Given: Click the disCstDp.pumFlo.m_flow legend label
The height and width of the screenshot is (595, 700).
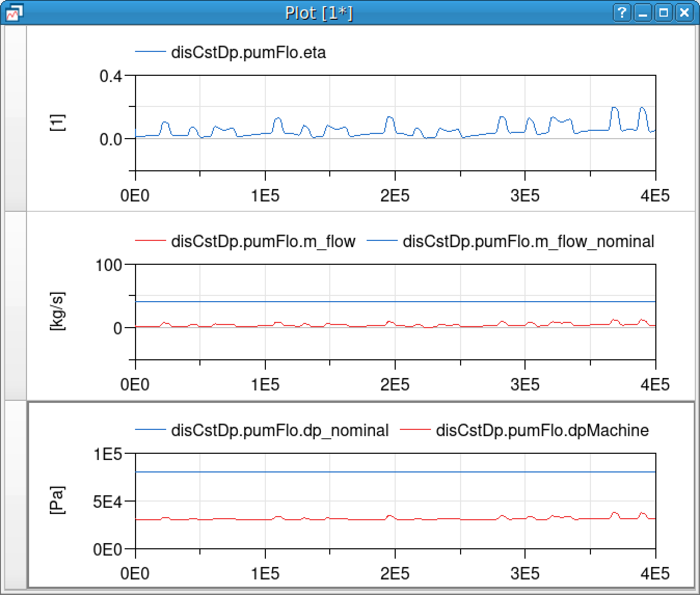Looking at the screenshot, I should (x=263, y=241).
